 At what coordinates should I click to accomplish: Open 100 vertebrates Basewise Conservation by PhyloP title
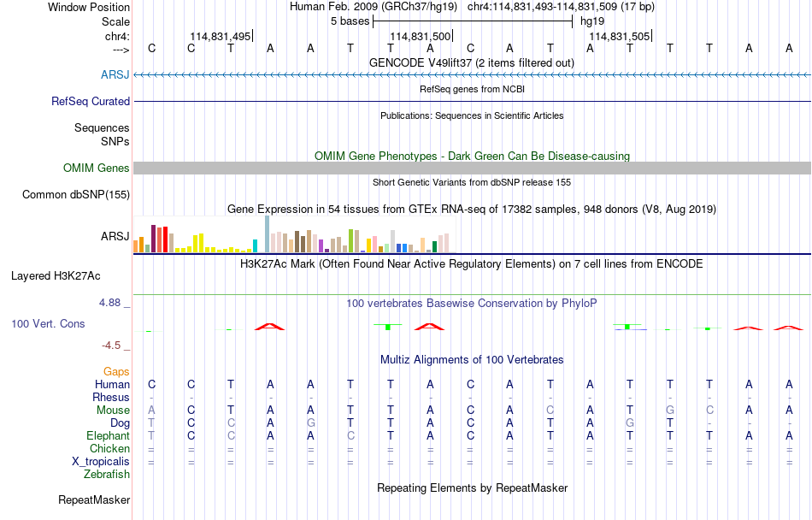471,303
